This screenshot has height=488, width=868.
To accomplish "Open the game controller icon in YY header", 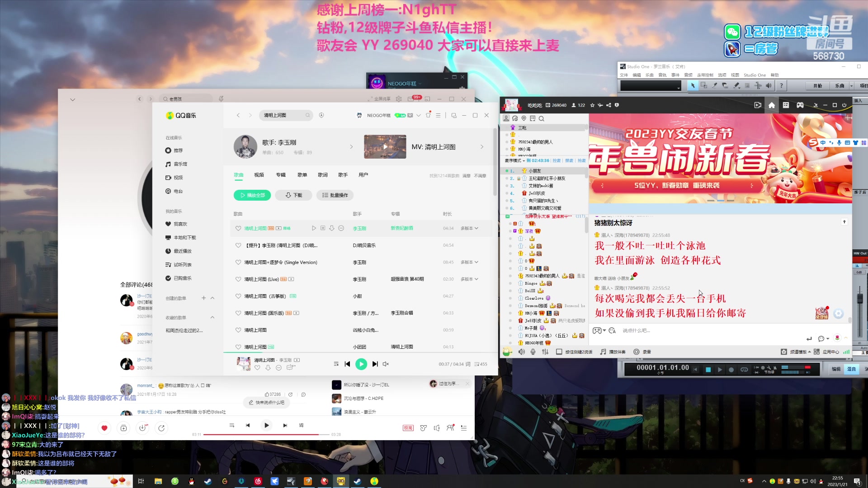I will coord(800,105).
